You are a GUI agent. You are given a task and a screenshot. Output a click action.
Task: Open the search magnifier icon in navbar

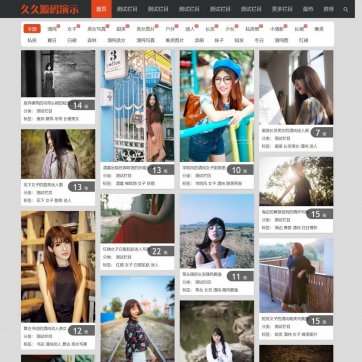(346, 9)
